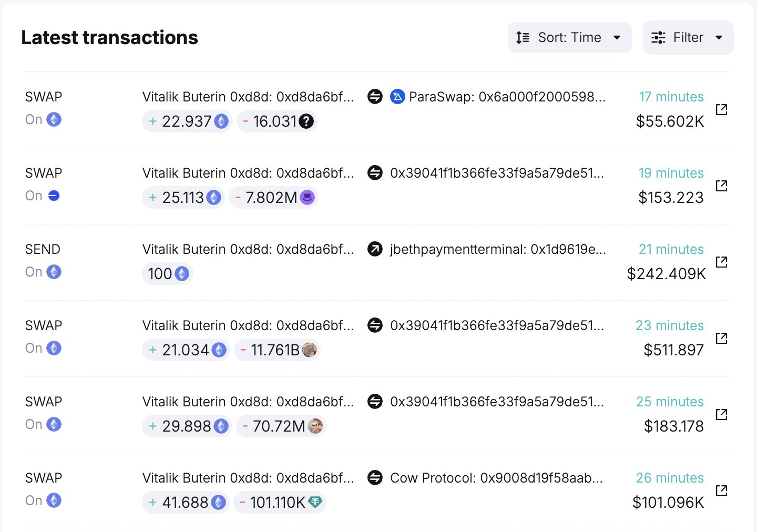Click the + 41.688 ETH amount pill
Viewport: 757px width, 532px height.
click(x=186, y=503)
